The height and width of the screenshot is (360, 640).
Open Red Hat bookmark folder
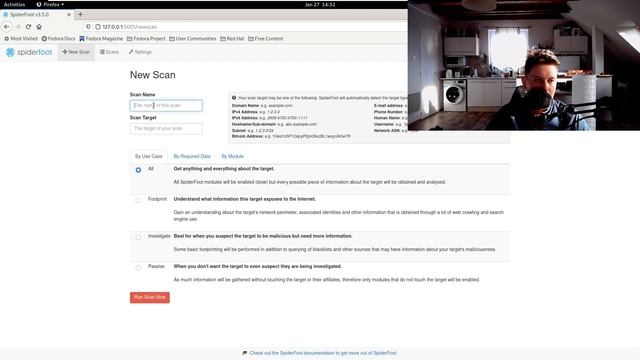[232, 38]
